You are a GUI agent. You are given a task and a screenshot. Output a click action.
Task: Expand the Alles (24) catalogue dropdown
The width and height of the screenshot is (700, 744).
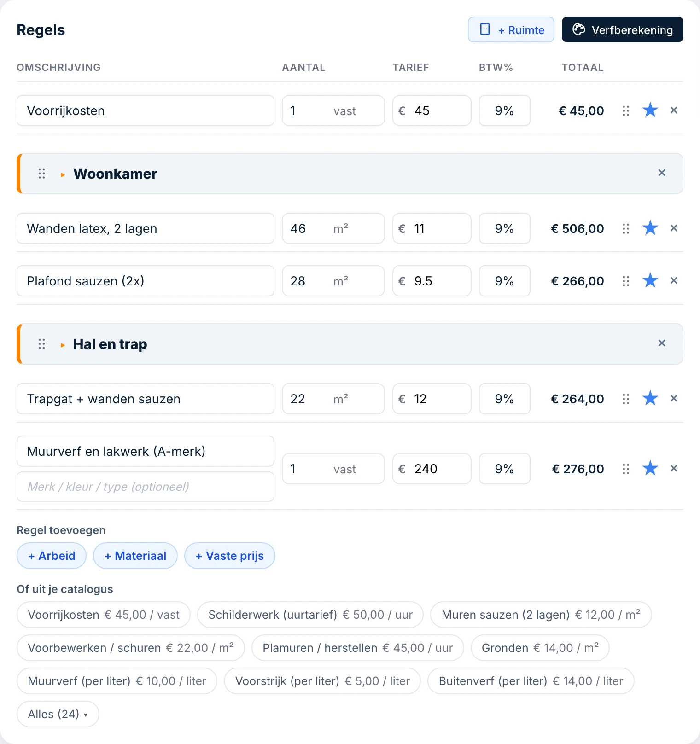pyautogui.click(x=58, y=714)
